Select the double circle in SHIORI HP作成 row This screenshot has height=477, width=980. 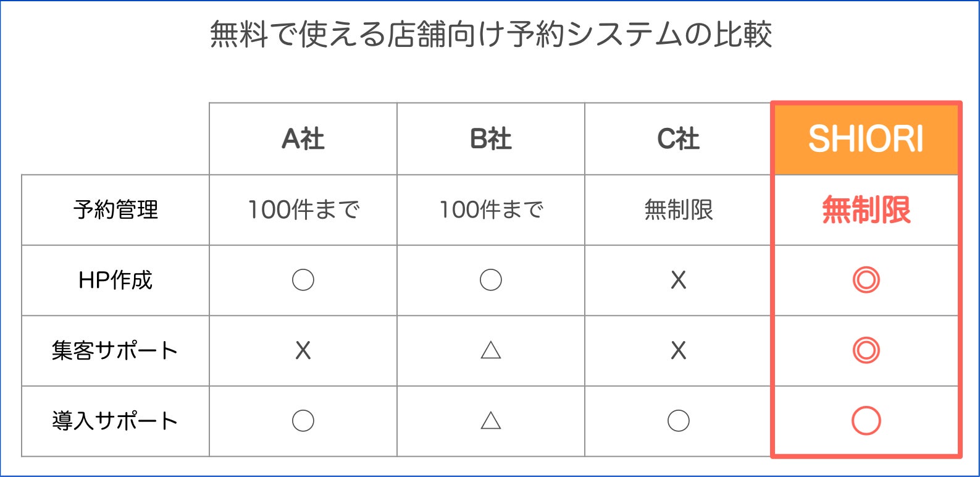point(866,280)
